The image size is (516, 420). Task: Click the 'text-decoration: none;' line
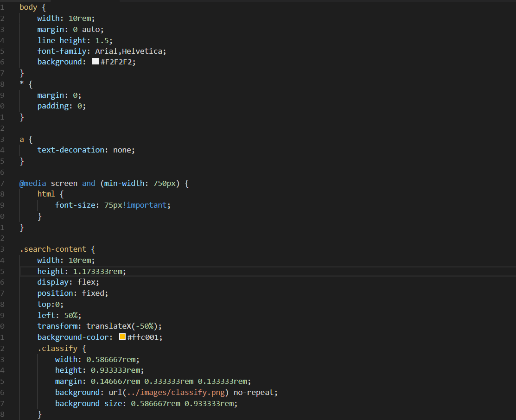86,150
